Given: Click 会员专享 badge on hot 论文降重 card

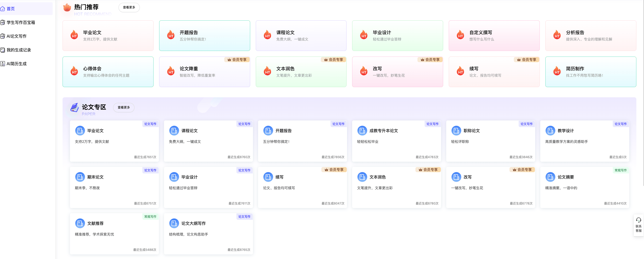Looking at the screenshot, I should pyautogui.click(x=237, y=60).
